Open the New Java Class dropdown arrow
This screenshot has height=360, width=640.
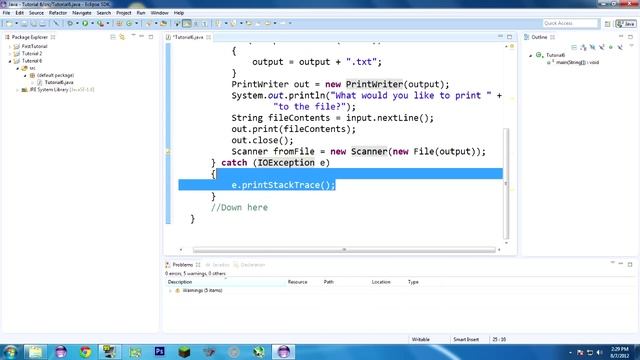click(136, 24)
